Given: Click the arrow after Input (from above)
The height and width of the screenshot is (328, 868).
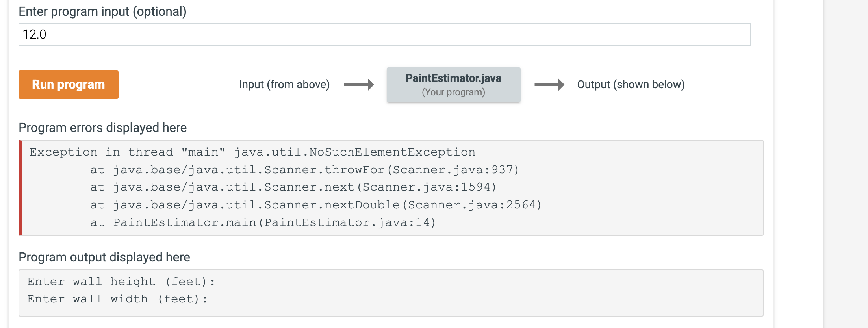Looking at the screenshot, I should pyautogui.click(x=359, y=85).
